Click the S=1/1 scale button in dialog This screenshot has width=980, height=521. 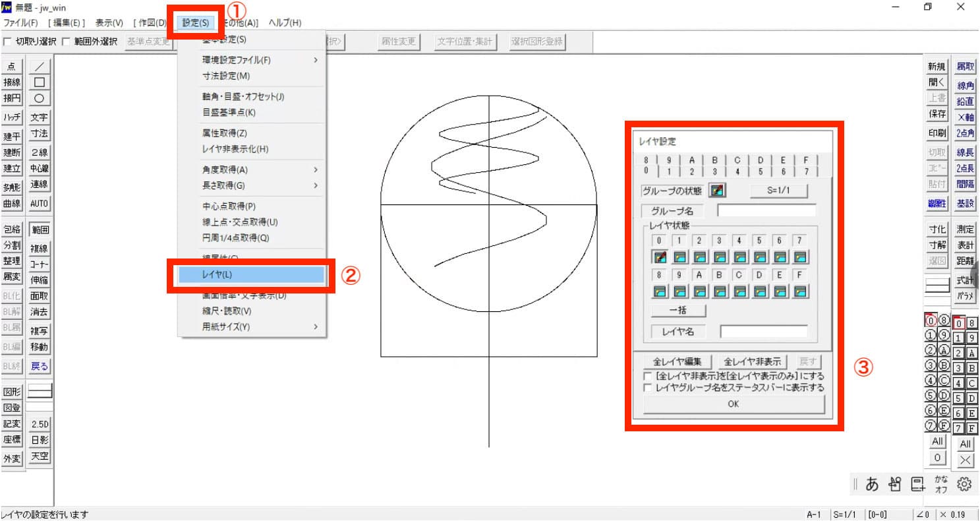click(779, 191)
